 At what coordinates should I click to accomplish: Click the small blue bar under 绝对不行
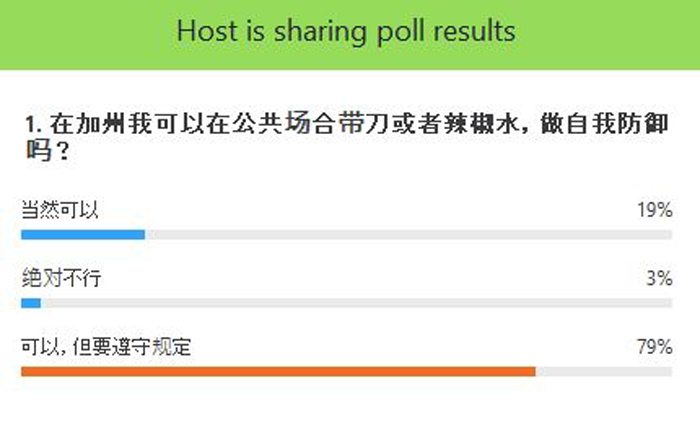tap(31, 303)
